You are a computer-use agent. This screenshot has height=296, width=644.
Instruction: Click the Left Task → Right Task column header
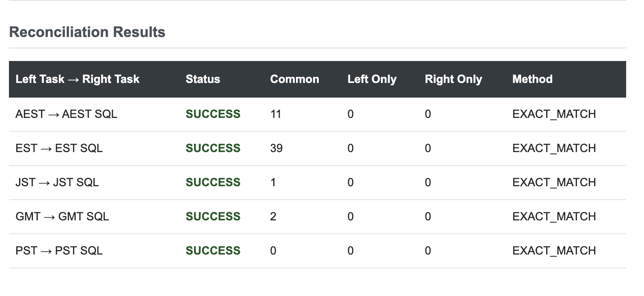click(77, 79)
